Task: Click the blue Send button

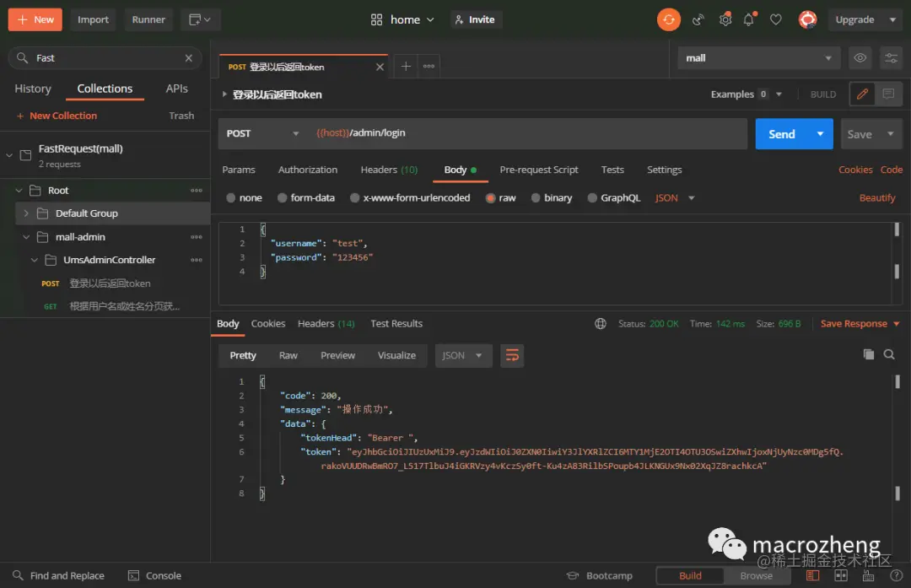Action: pos(781,133)
